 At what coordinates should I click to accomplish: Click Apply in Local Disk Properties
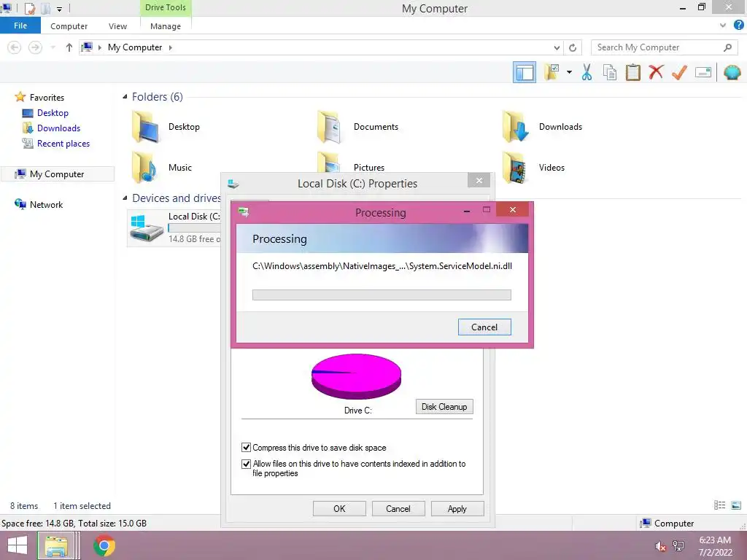tap(457, 508)
